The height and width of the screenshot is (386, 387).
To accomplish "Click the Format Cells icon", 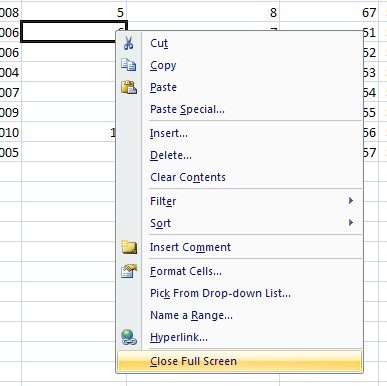I will coord(129,271).
